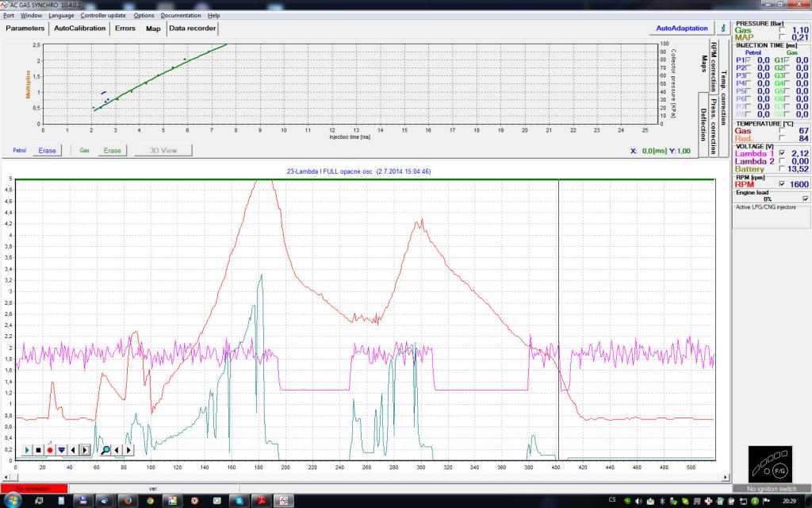
Task: Click the black square stop button
Action: pos(37,449)
